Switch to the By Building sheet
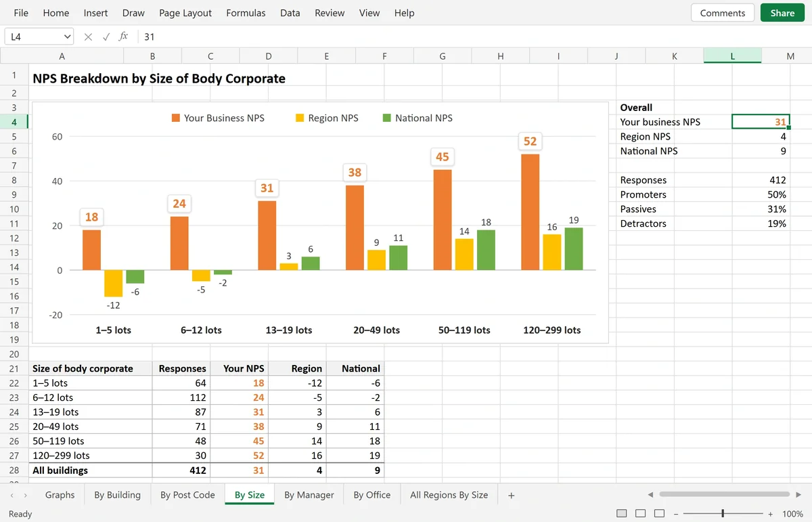 coord(118,495)
